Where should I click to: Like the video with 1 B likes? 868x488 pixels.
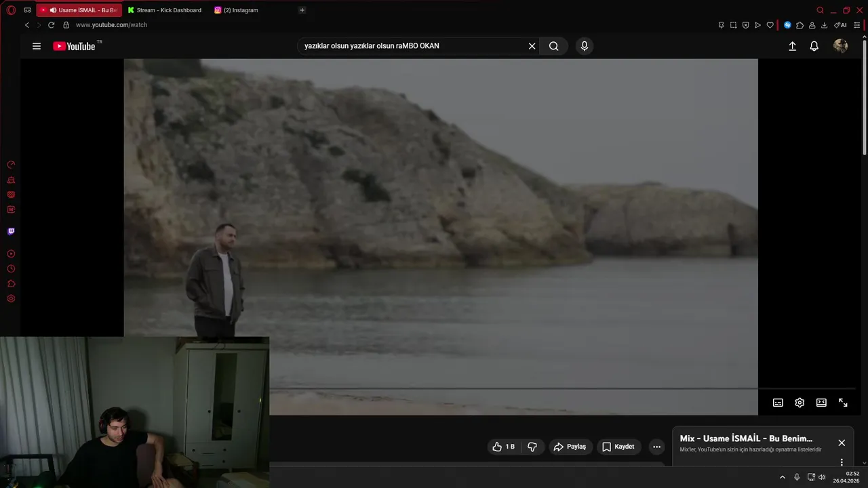(x=504, y=447)
